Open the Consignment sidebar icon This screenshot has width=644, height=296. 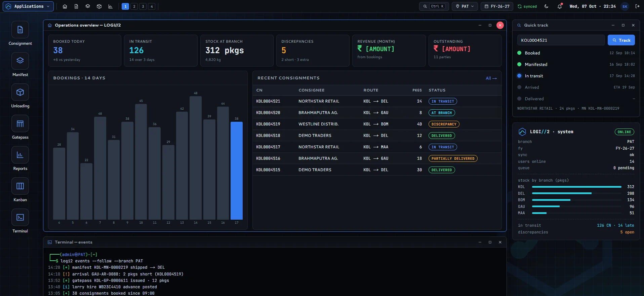click(x=20, y=30)
